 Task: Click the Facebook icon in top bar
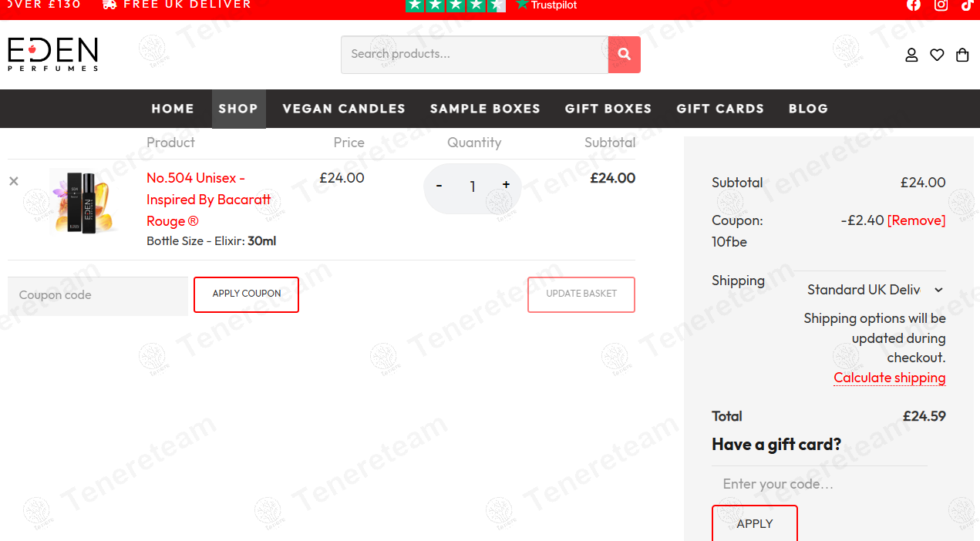point(914,5)
